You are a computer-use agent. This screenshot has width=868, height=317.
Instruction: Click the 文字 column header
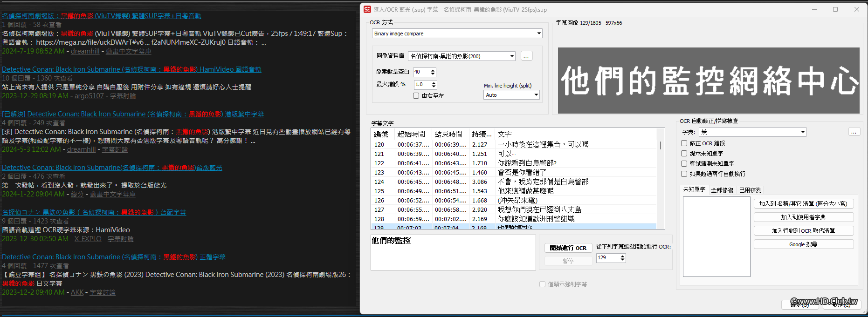point(576,134)
